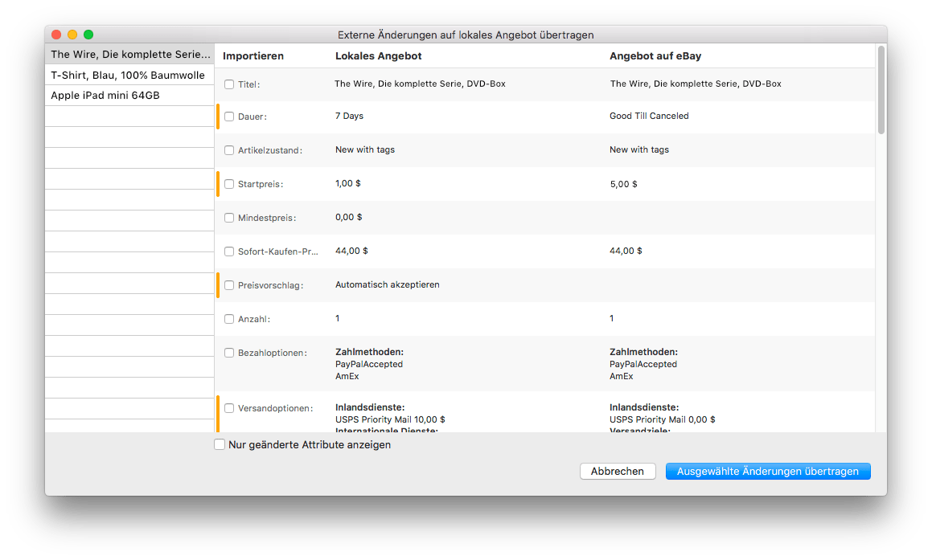Click the yellow minimize window button
Viewport: 932px width, 560px height.
(72, 35)
